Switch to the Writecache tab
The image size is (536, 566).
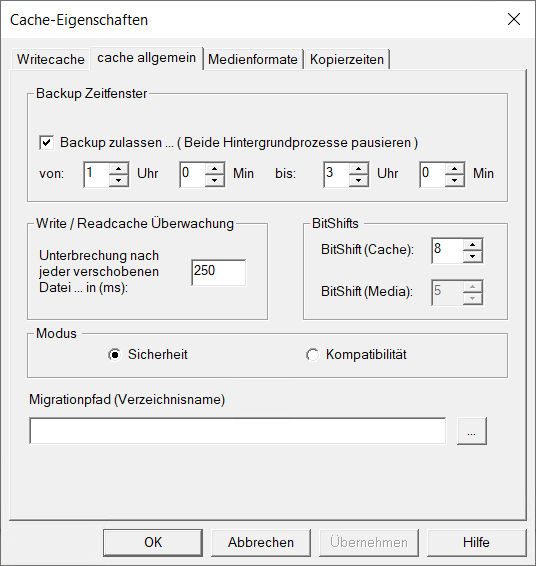point(51,59)
